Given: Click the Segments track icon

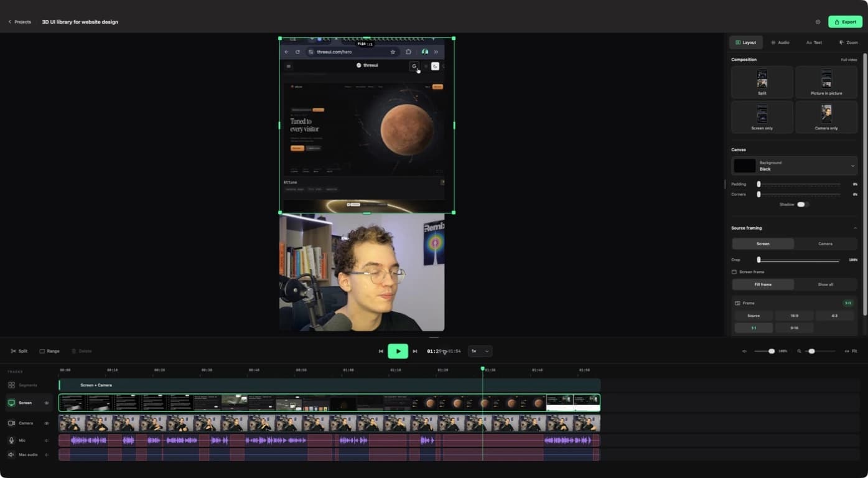Looking at the screenshot, I should click(x=11, y=385).
